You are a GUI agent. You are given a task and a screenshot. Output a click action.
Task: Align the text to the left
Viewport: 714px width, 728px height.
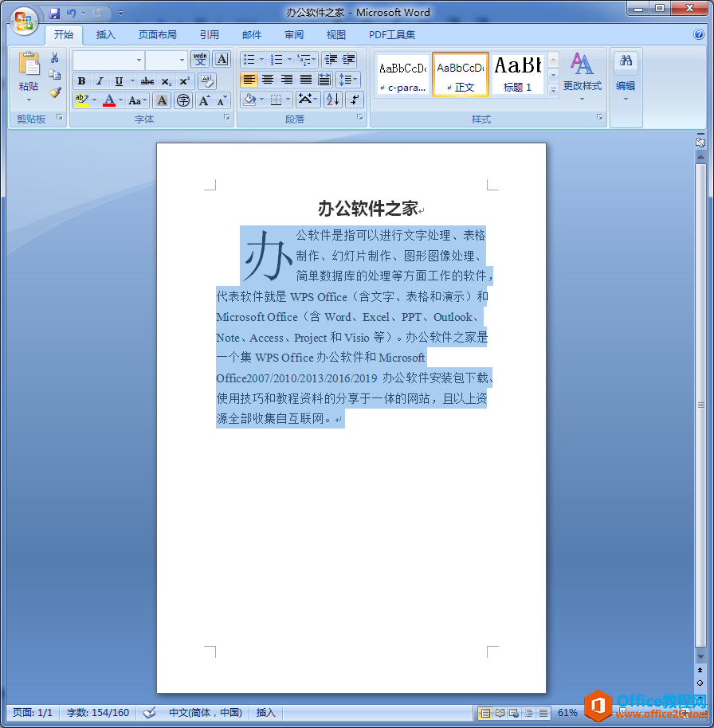click(x=249, y=80)
